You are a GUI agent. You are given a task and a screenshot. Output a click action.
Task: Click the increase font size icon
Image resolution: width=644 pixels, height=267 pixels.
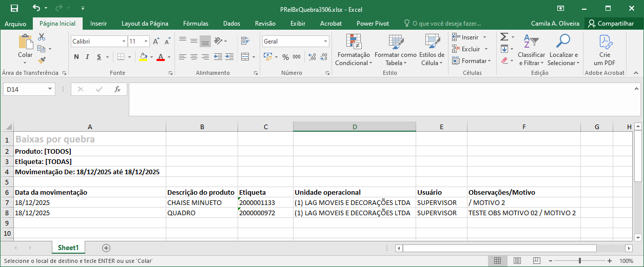pos(156,42)
